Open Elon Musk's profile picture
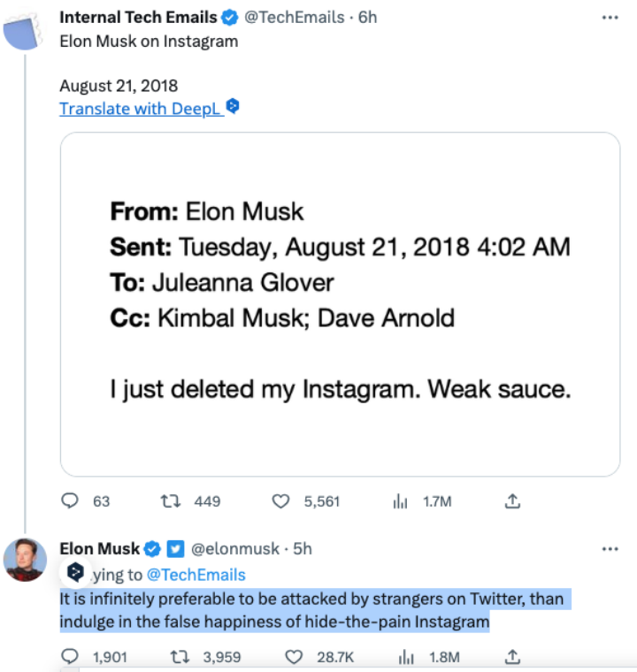 tap(25, 560)
